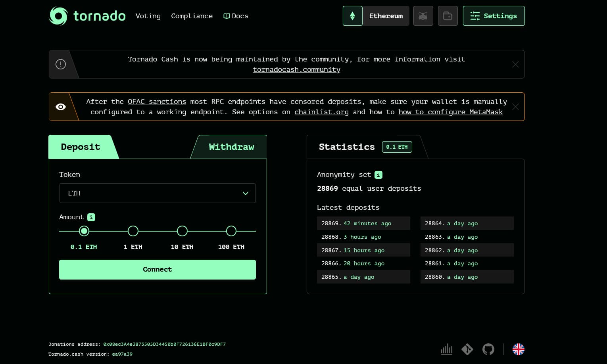Click deposit entry 28869, 42 minutes ago
The image size is (607, 364).
pyautogui.click(x=363, y=223)
